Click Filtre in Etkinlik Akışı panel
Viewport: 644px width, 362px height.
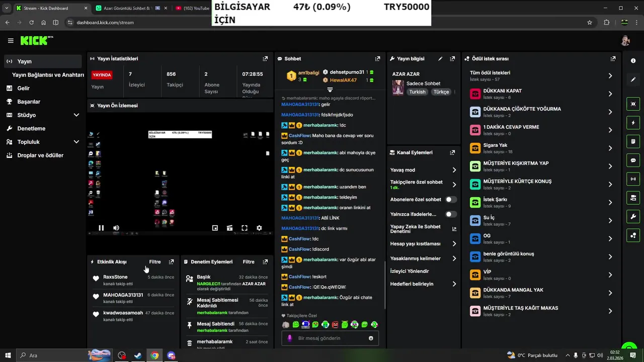coord(155,262)
